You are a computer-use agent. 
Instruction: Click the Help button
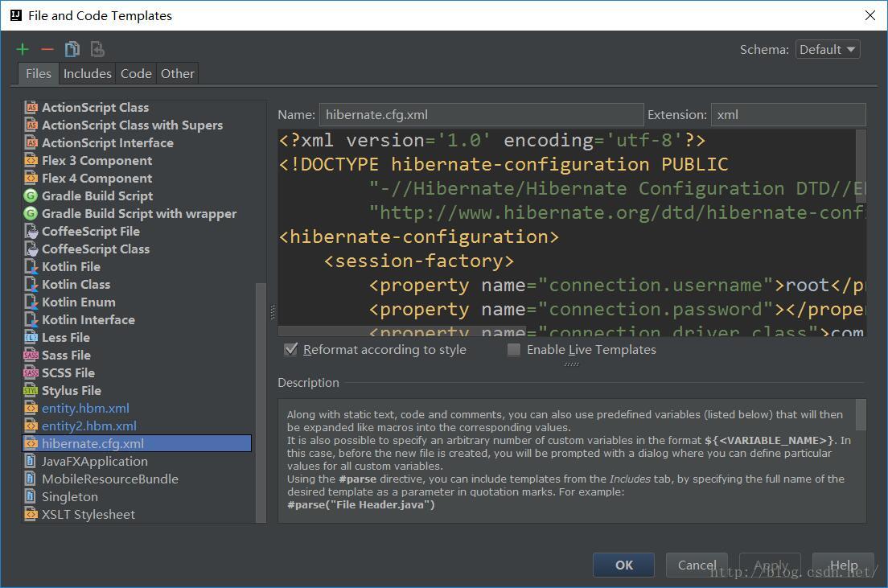pyautogui.click(x=843, y=565)
